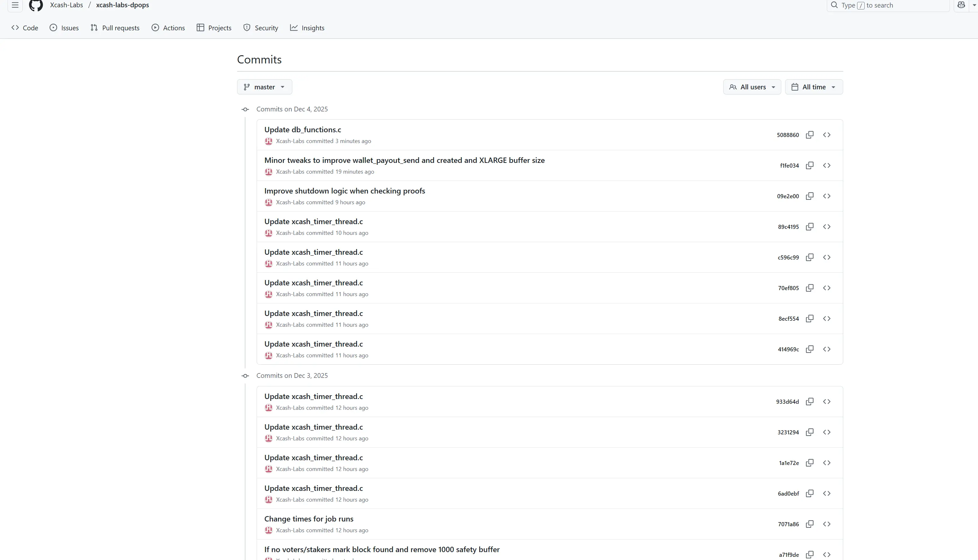The height and width of the screenshot is (560, 978).
Task: Expand the All time date filter
Action: point(814,87)
